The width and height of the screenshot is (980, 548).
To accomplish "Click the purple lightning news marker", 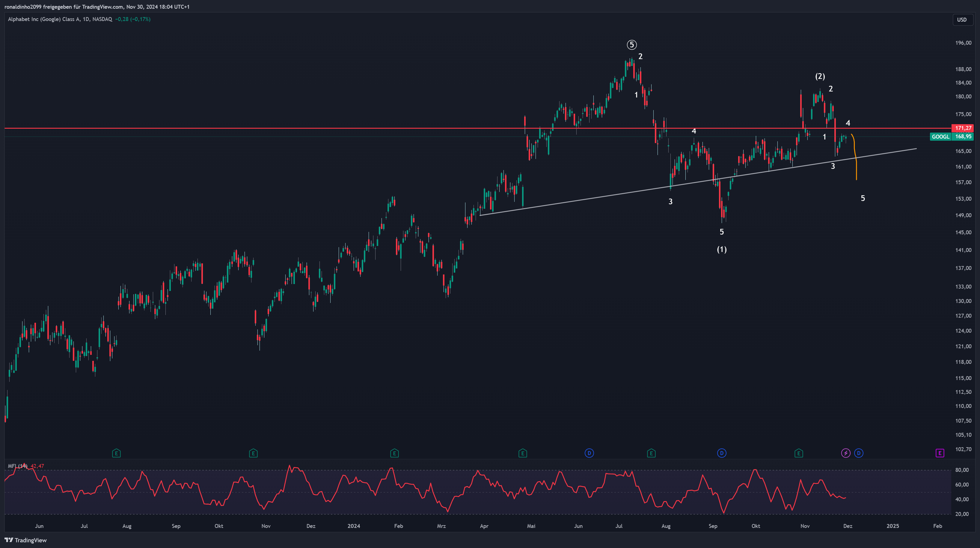I will coord(846,453).
